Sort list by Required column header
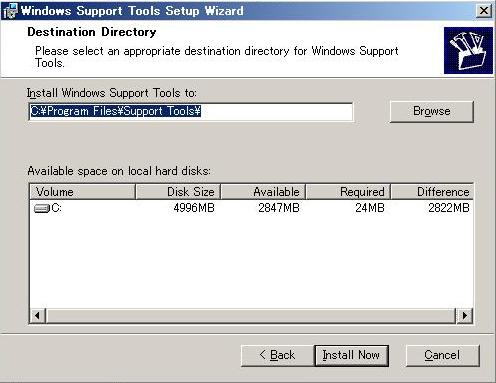Viewport: 496px width, 383px height. tap(348, 192)
